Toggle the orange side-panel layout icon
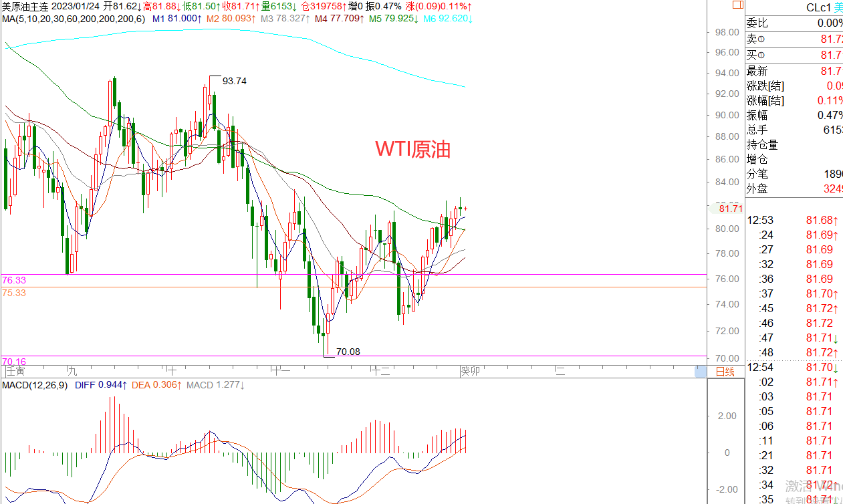Screen dimensions: 843x504 coord(737,5)
